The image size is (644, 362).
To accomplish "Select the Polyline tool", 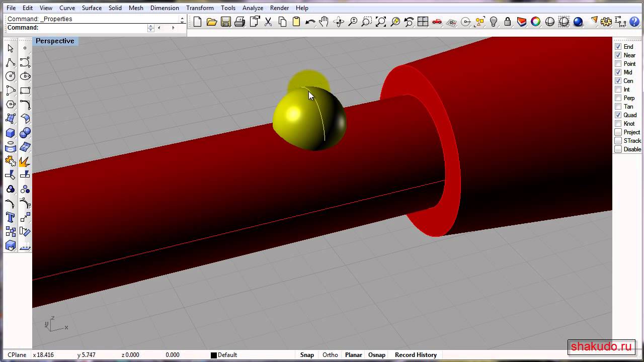I will click(11, 62).
